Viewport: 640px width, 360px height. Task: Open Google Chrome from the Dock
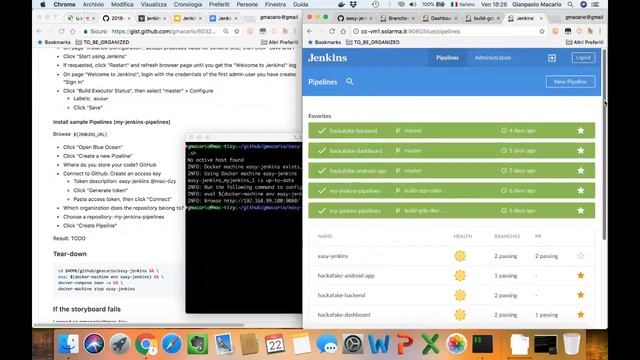(146, 344)
